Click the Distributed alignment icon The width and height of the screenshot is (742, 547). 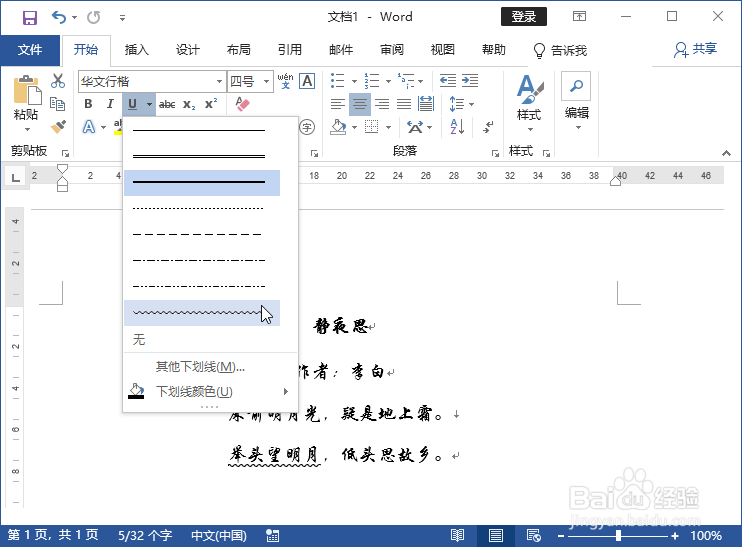point(426,104)
